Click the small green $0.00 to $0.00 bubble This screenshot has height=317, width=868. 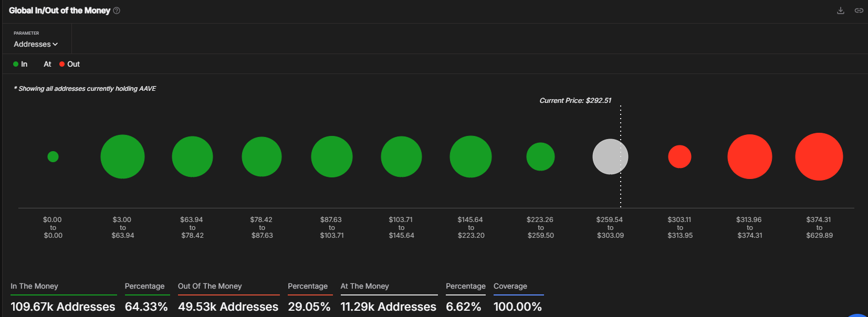tap(53, 156)
